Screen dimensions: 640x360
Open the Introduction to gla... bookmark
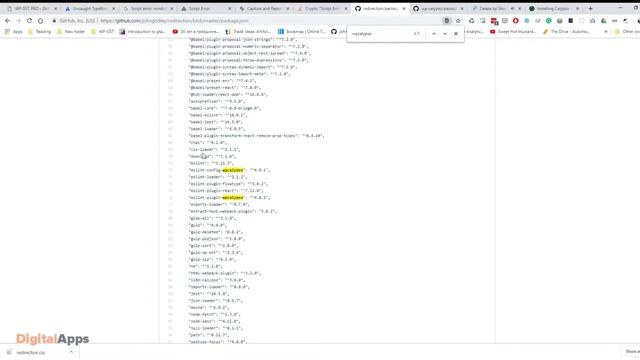(x=142, y=31)
